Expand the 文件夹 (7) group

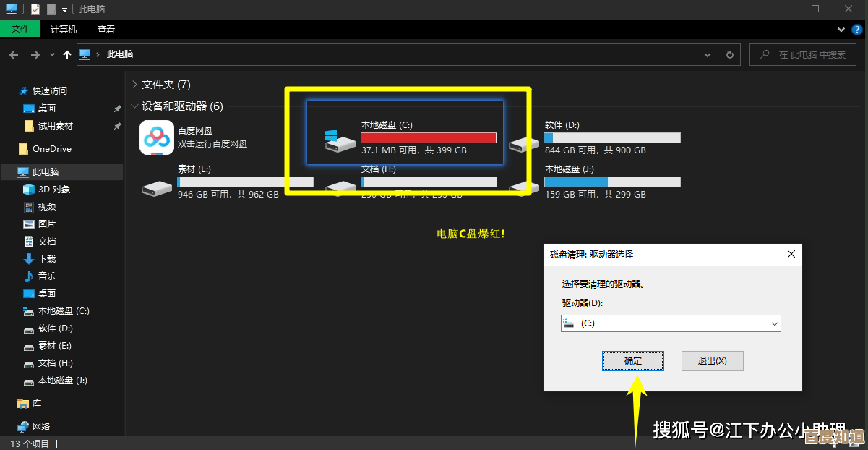click(134, 85)
